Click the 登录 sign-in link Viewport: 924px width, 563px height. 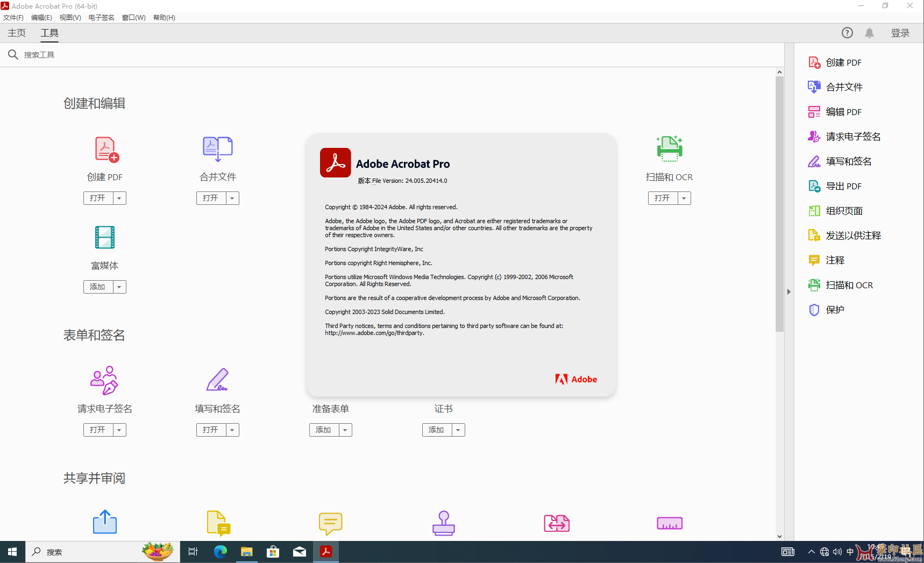pyautogui.click(x=900, y=33)
